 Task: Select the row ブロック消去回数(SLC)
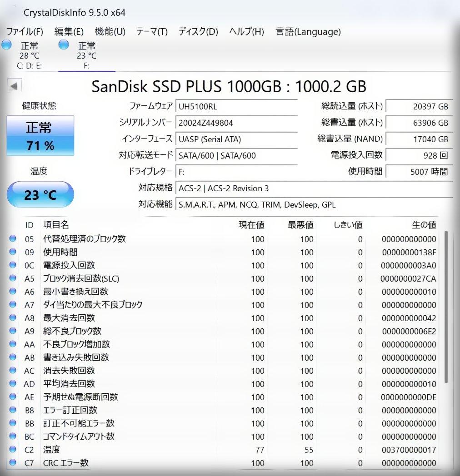tap(223, 278)
